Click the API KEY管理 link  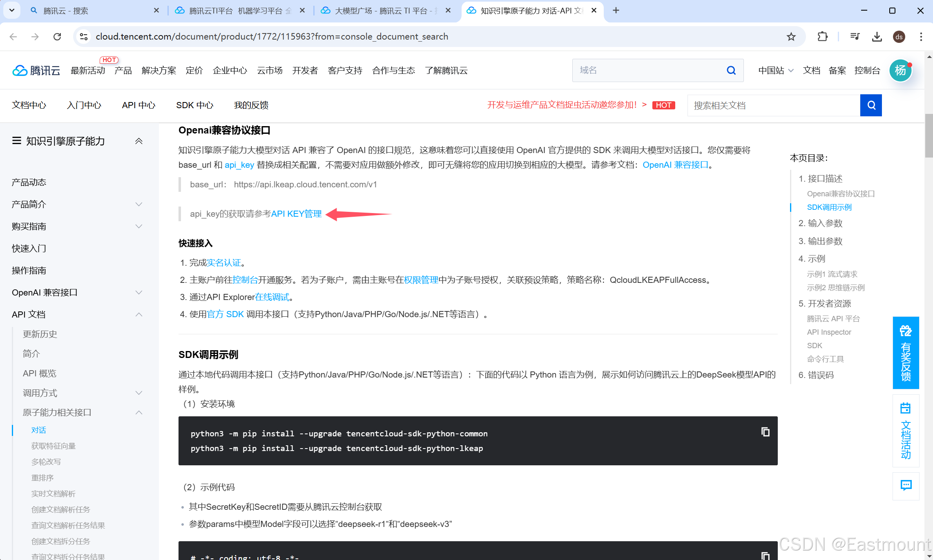point(296,214)
